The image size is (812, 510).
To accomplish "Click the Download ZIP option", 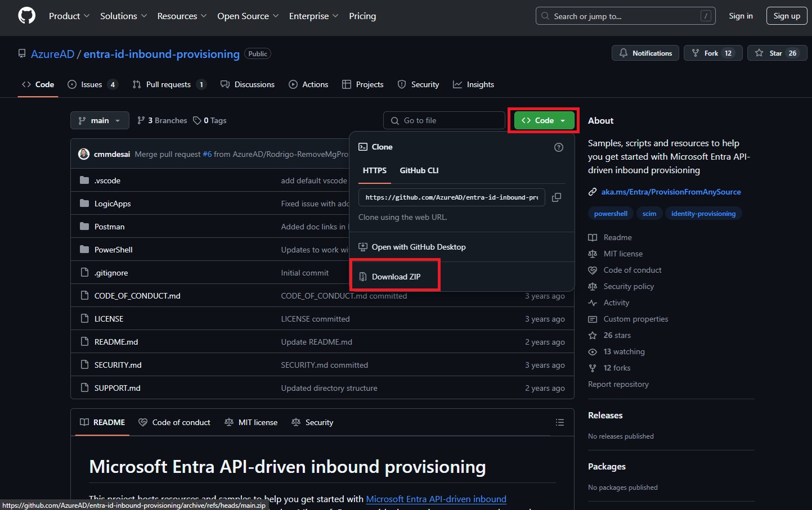I will [x=395, y=276].
